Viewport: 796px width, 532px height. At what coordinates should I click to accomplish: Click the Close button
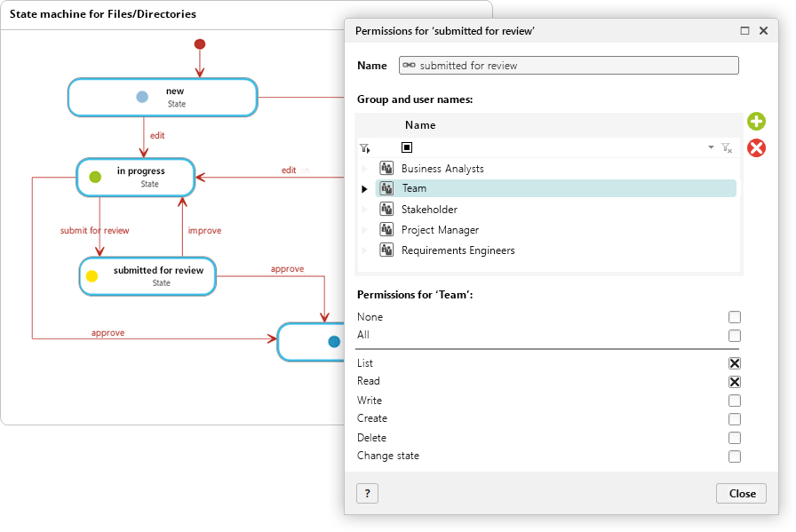click(741, 494)
